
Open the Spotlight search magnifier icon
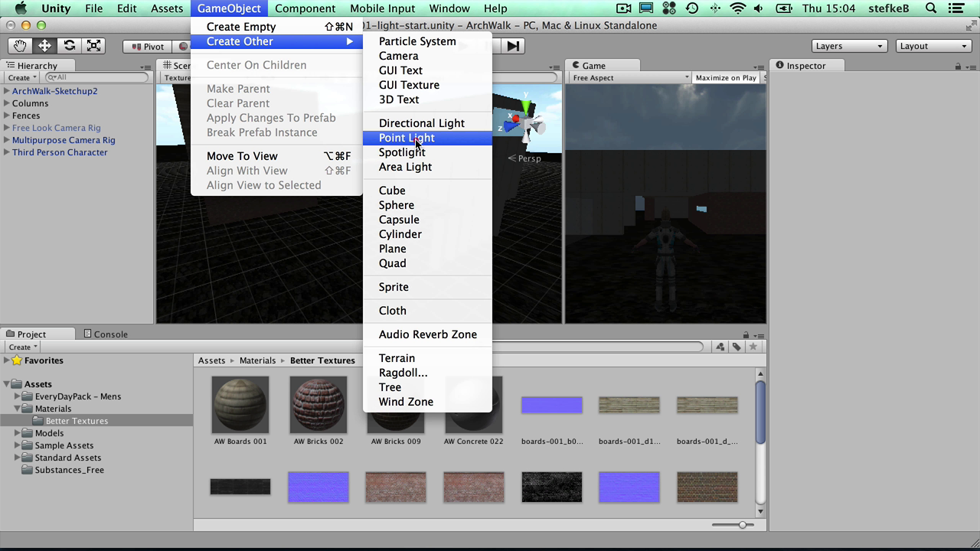(931, 8)
